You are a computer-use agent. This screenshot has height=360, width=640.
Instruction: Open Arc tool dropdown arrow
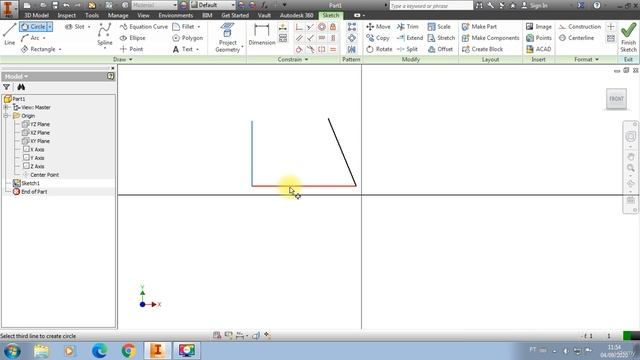[x=44, y=38]
